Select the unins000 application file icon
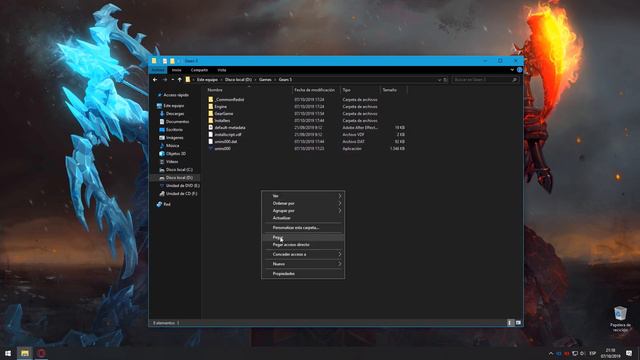Image resolution: width=640 pixels, height=360 pixels. (x=211, y=149)
